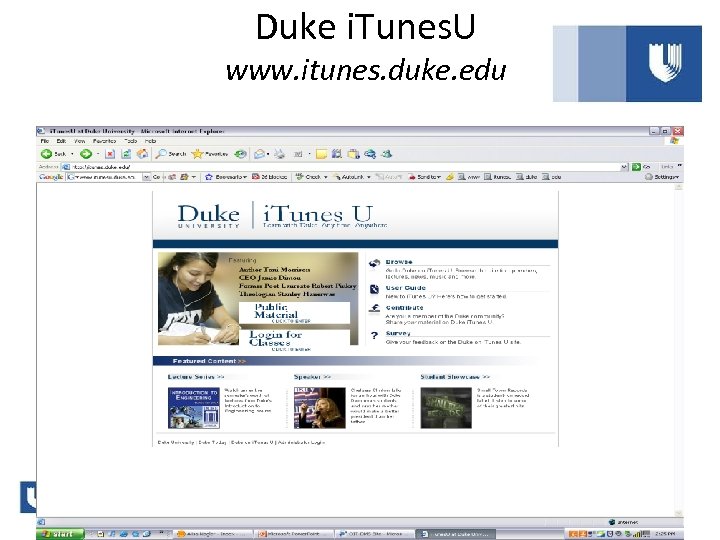Click the Survey question mark icon
Screen dimensions: 720x540
[375, 336]
